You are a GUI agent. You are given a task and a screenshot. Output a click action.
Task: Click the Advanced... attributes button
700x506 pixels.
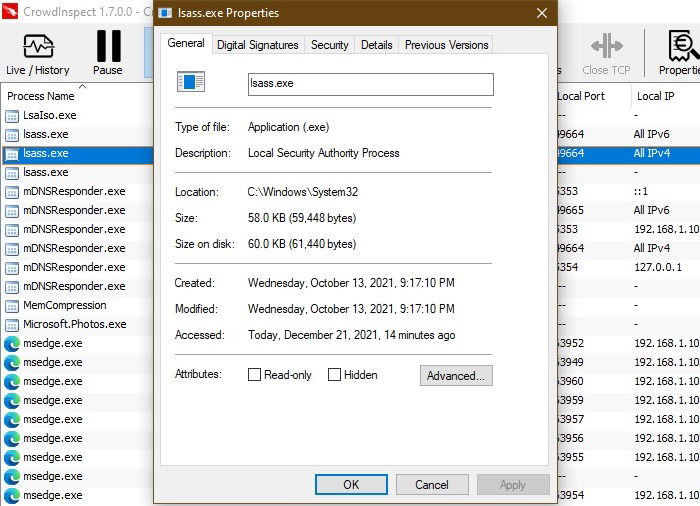(x=456, y=376)
